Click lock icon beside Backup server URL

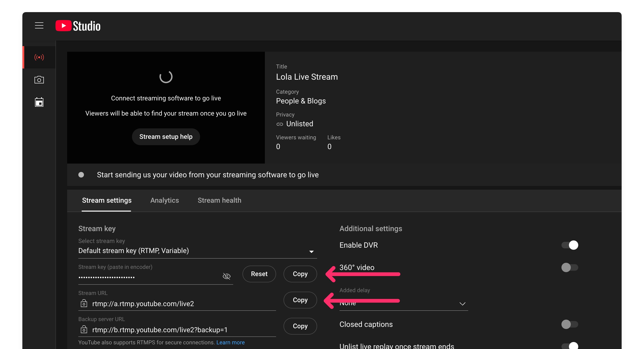[x=84, y=330]
